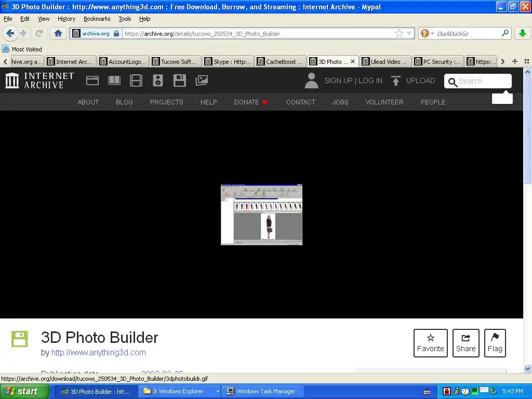This screenshot has width=532, height=399.
Task: Click the SIGN UP link
Action: 338,81
